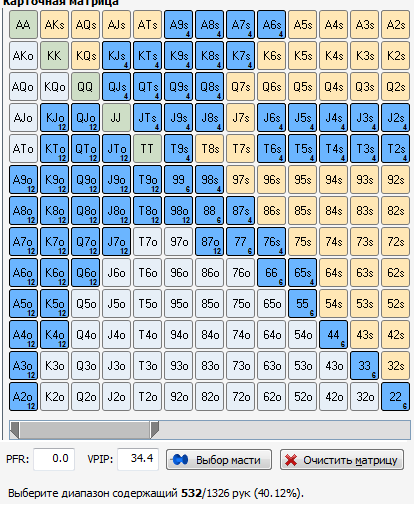
Task: Select the 64o hand cell
Action: coord(271,335)
